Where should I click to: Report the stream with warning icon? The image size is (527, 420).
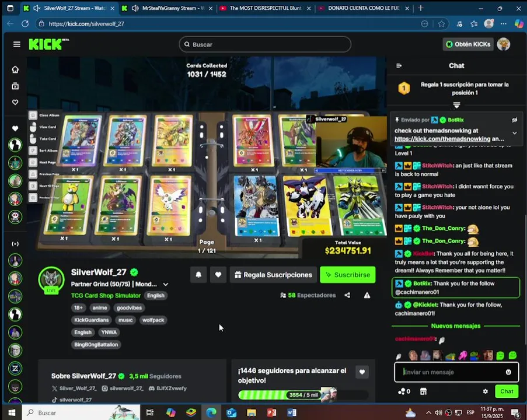point(367,295)
